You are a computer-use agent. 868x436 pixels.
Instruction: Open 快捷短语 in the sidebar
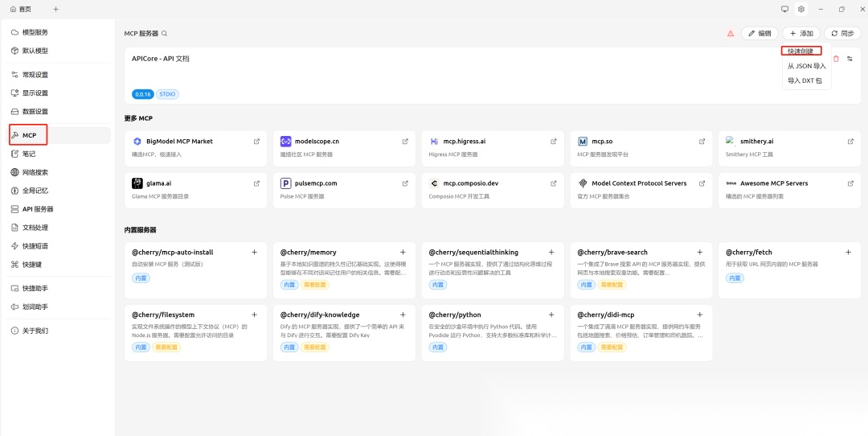coord(59,246)
